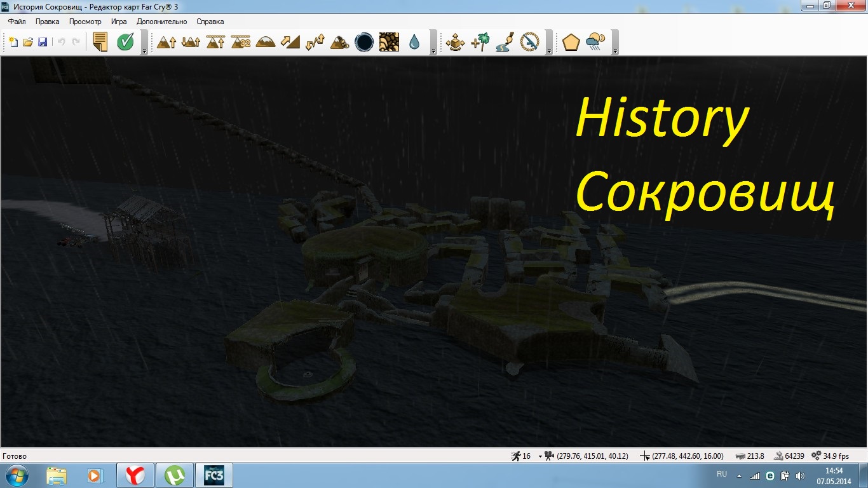Select the raise terrain tool
The image size is (868, 488).
[x=166, y=42]
